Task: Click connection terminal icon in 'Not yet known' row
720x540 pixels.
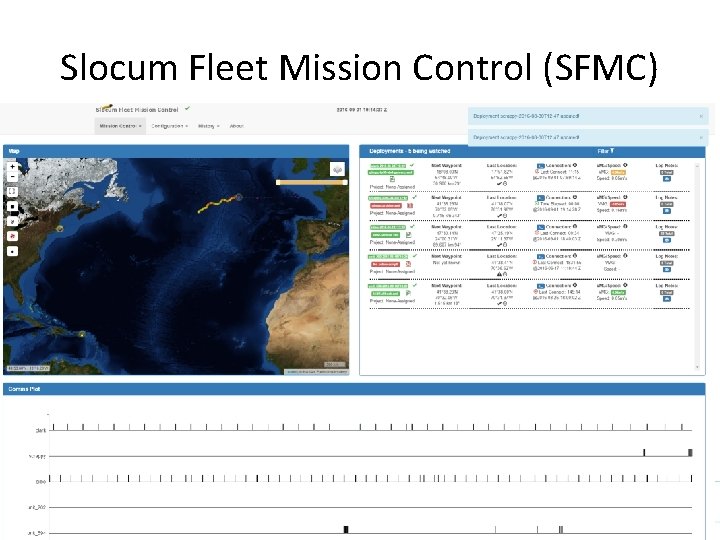Action: click(x=541, y=256)
